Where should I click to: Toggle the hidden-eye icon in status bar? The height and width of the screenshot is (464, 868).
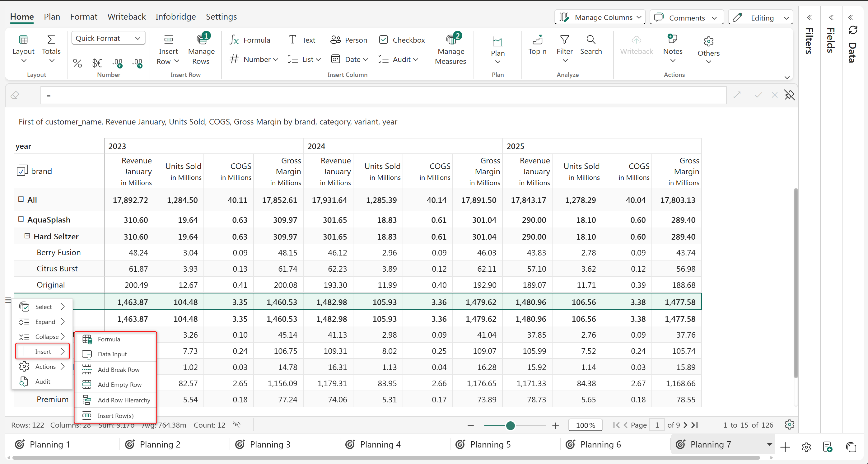[x=236, y=424]
